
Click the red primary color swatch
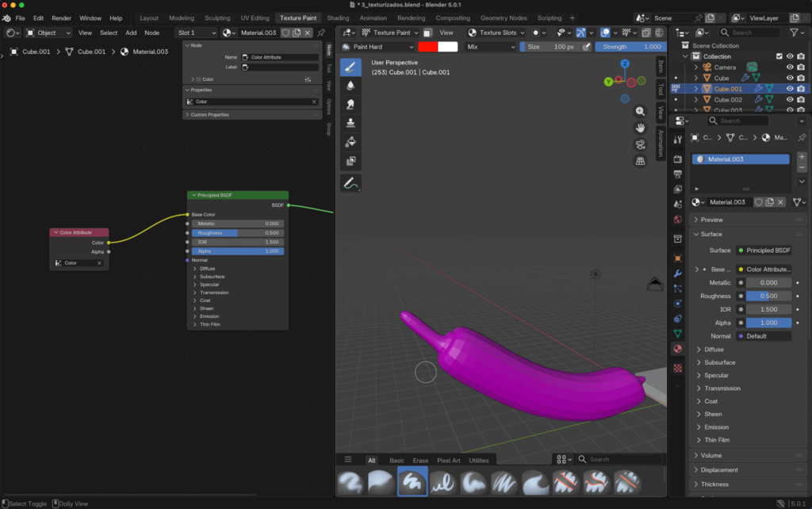coord(427,47)
